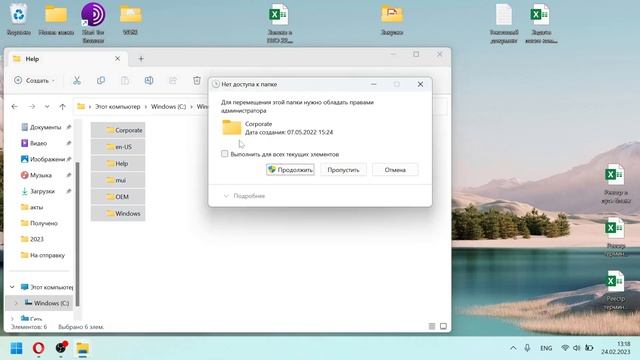Minimize the access denied dialog
This screenshot has width=640, height=360.
[373, 84]
